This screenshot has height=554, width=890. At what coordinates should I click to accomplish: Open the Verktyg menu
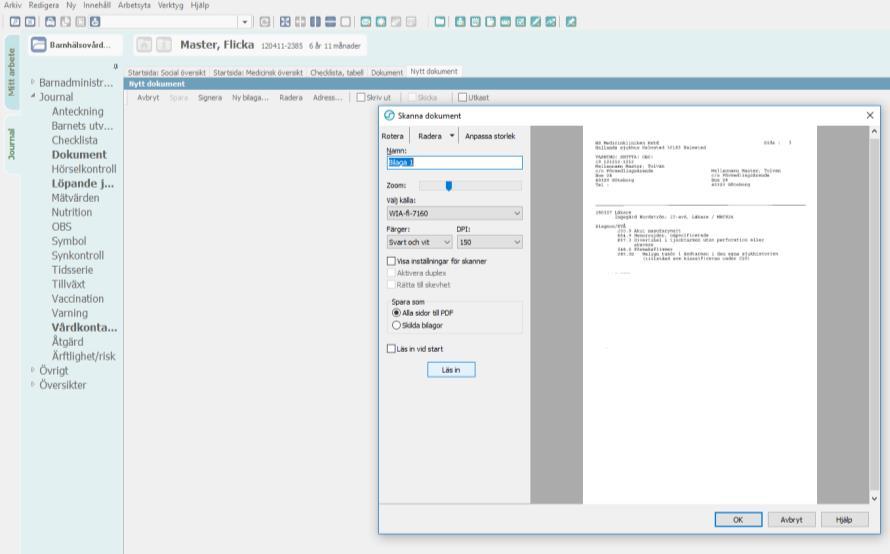tap(170, 5)
